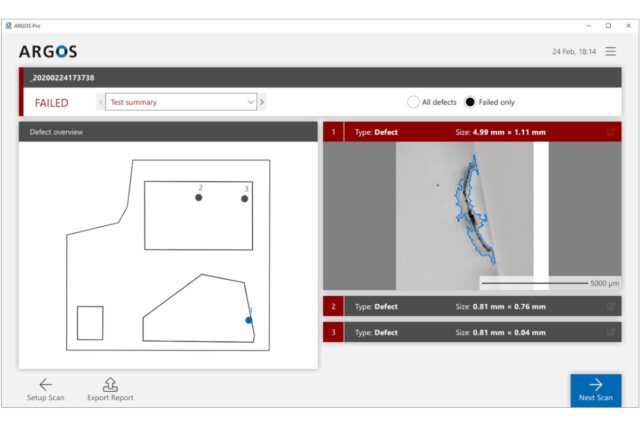This screenshot has height=427, width=640.
Task: Expand defect 2 row sized 0.81 × 0.76 mm
Action: tap(472, 306)
